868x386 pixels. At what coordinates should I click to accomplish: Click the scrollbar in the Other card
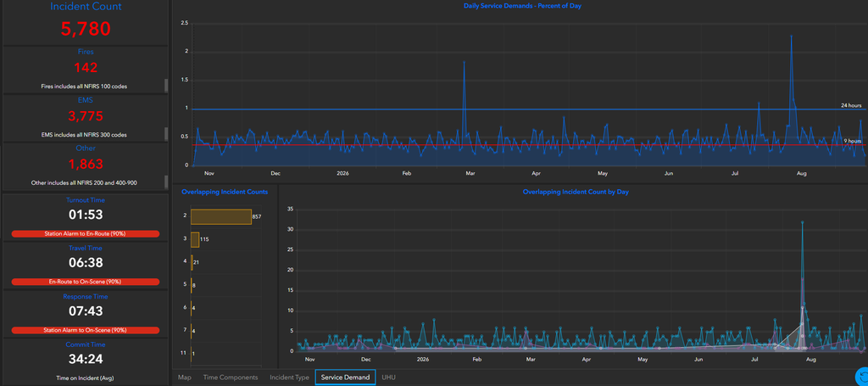[166, 182]
